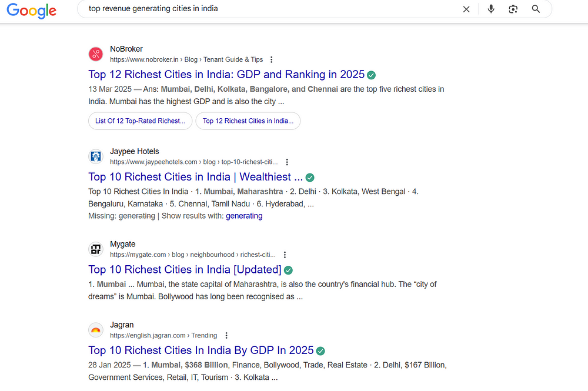Open more options for Jaypee Hotels result

pyautogui.click(x=287, y=162)
